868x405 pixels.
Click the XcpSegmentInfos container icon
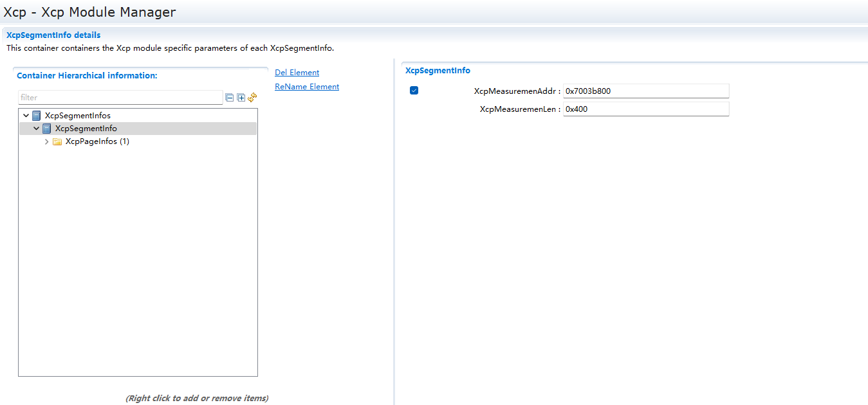tap(37, 116)
